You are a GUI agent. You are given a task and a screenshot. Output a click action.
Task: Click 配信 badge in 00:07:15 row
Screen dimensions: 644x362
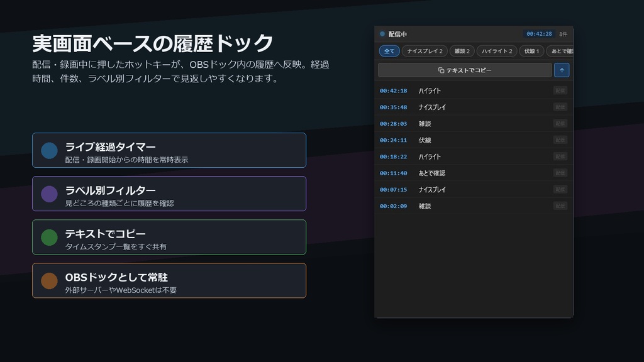[560, 189]
